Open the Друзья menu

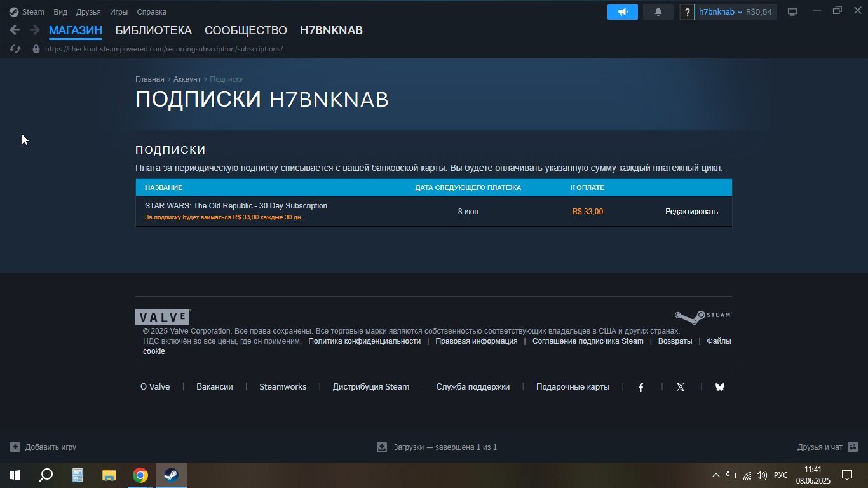point(88,12)
